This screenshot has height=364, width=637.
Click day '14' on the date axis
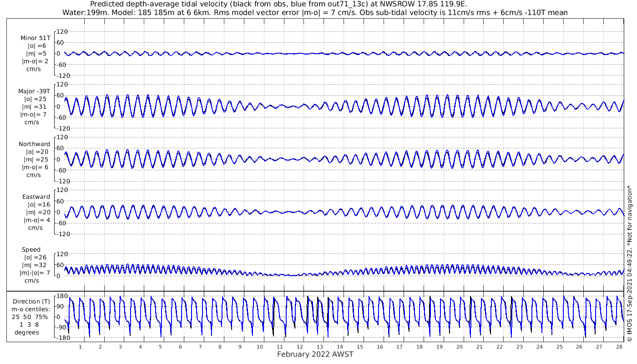point(340,347)
